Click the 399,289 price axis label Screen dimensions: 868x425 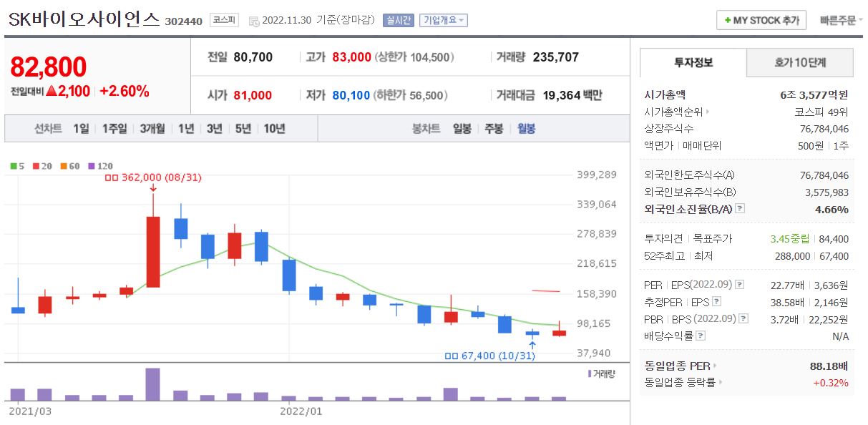pos(597,175)
